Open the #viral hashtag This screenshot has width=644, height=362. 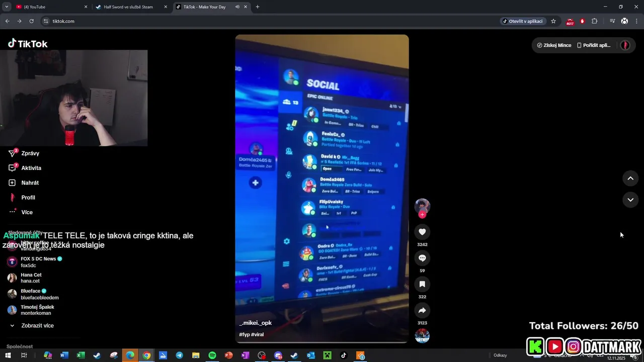pyautogui.click(x=258, y=334)
